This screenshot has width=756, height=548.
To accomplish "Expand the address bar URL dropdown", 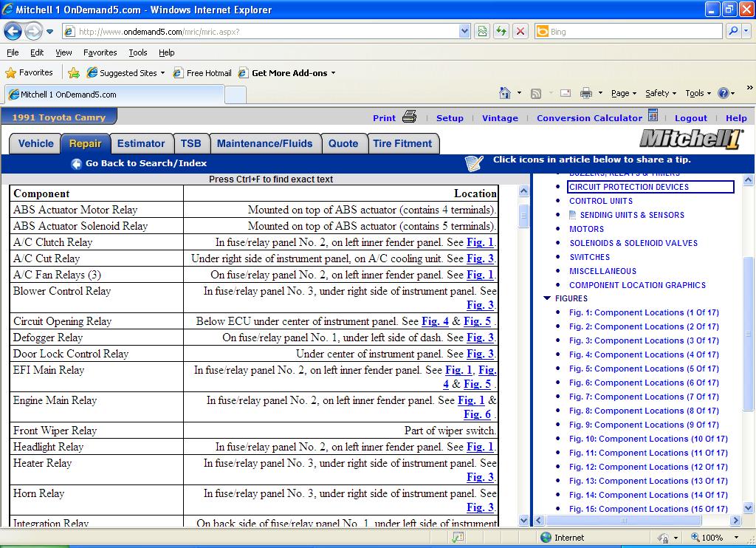I will tap(464, 32).
